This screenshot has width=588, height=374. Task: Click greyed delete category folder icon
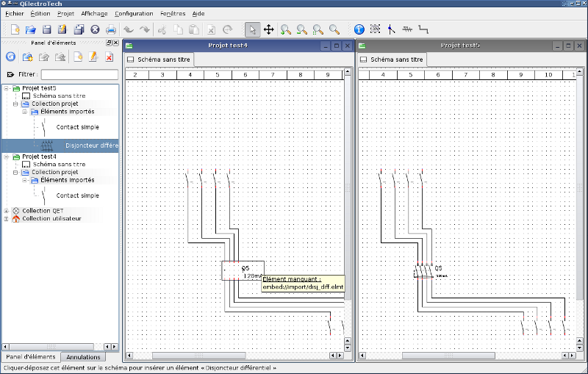(x=60, y=57)
